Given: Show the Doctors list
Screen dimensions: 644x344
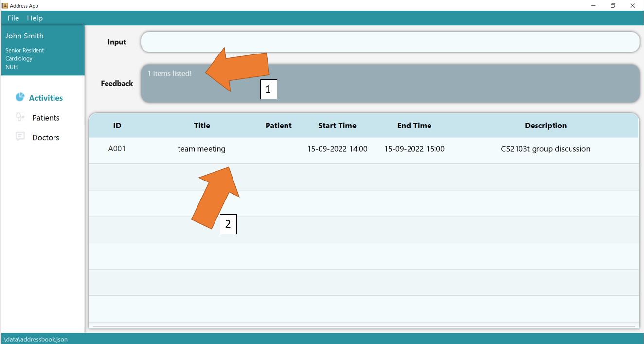Looking at the screenshot, I should click(x=46, y=138).
